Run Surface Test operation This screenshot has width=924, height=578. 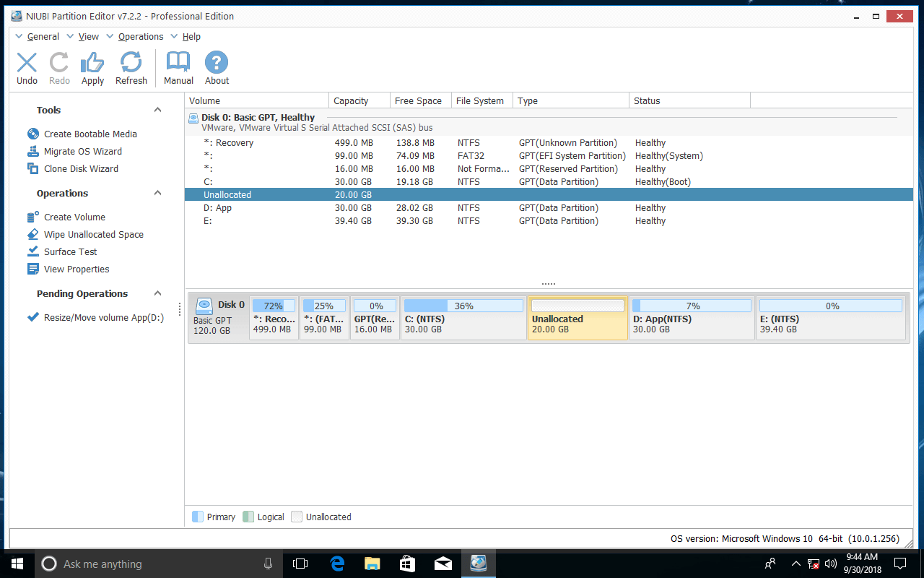71,251
